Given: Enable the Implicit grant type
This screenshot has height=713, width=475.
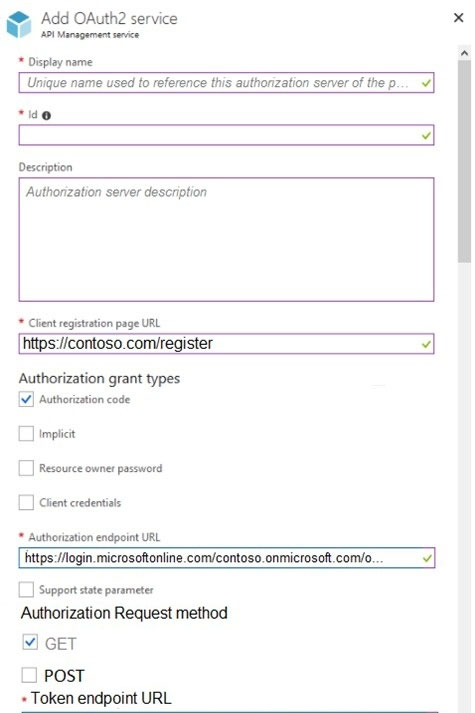Looking at the screenshot, I should pos(26,433).
